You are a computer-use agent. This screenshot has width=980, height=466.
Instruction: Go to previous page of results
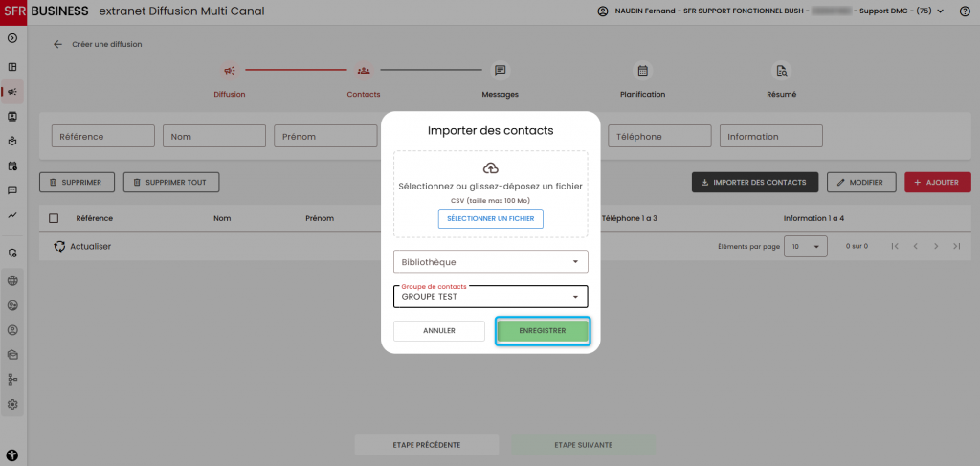click(916, 246)
